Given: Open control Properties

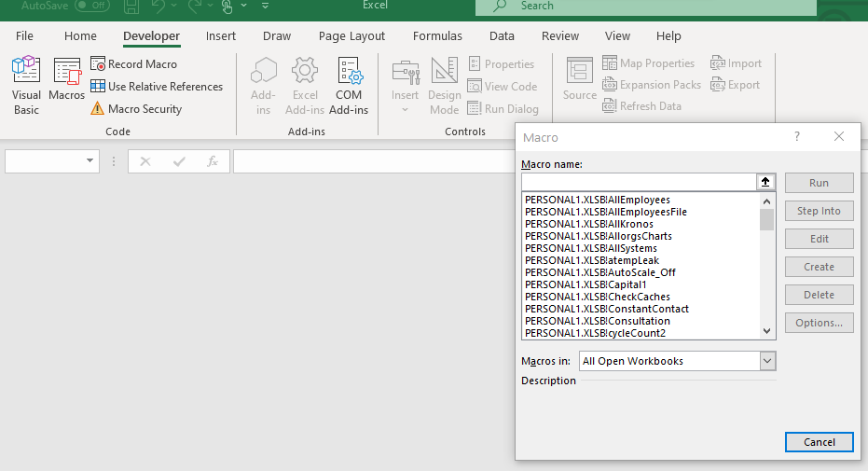Looking at the screenshot, I should 502,64.
